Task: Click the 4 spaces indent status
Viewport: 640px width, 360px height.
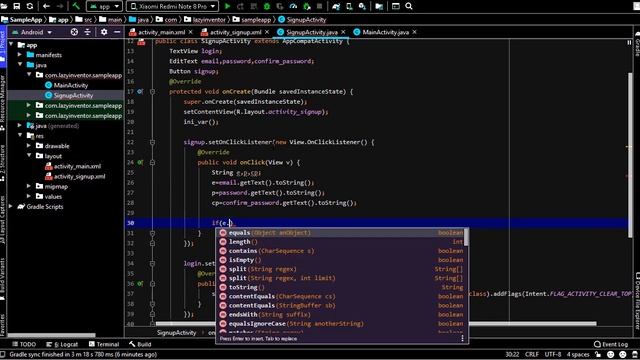Action: click(578, 354)
